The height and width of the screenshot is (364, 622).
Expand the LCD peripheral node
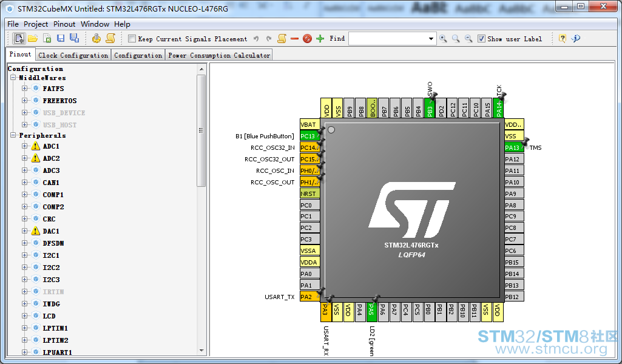pos(25,316)
